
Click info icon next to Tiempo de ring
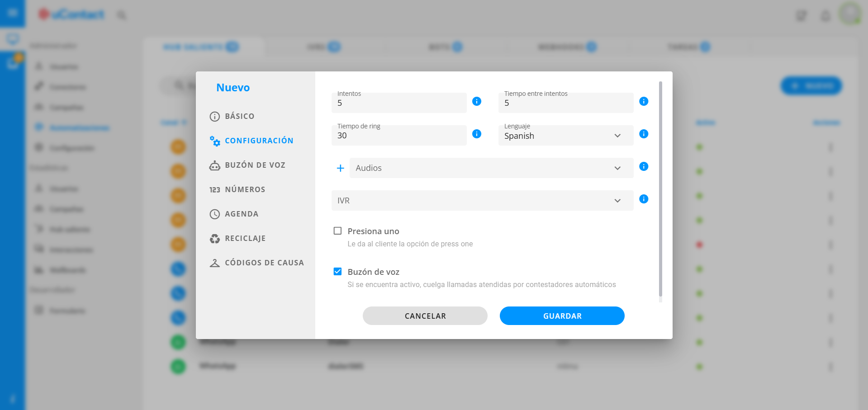coord(477,134)
